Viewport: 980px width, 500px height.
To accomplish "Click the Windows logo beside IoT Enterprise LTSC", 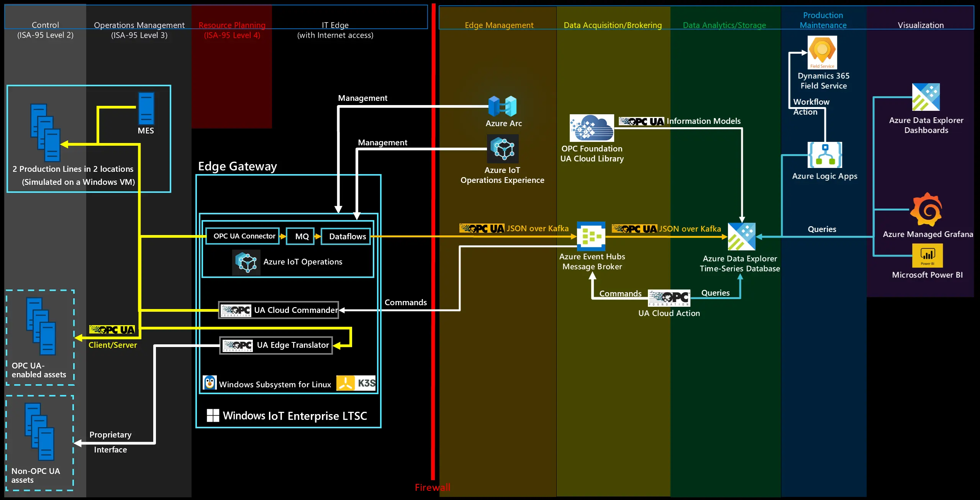I will point(213,415).
